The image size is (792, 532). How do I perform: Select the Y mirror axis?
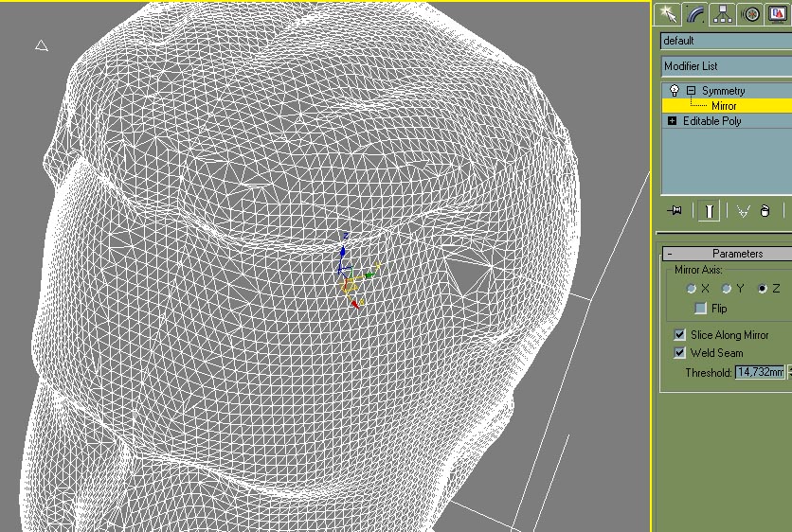[727, 289]
